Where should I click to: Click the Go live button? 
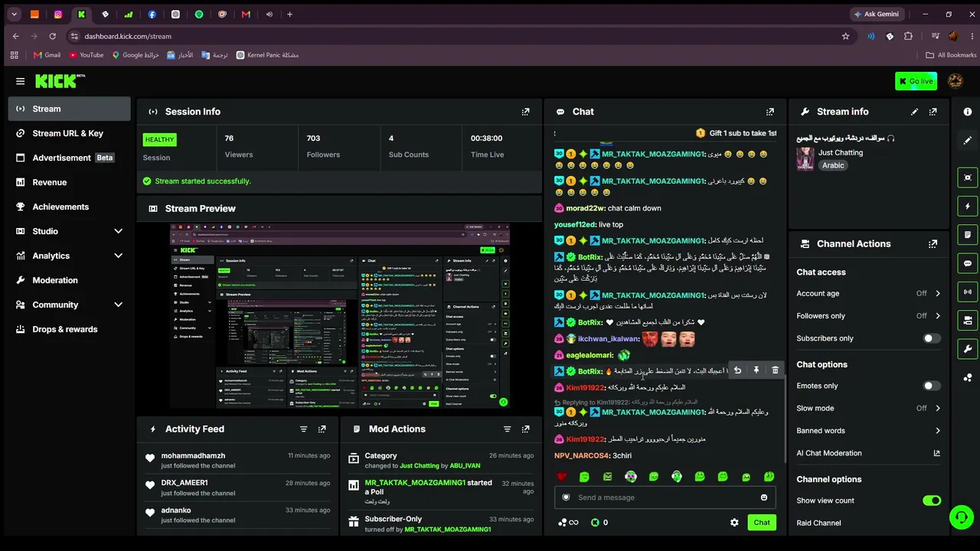coord(916,81)
